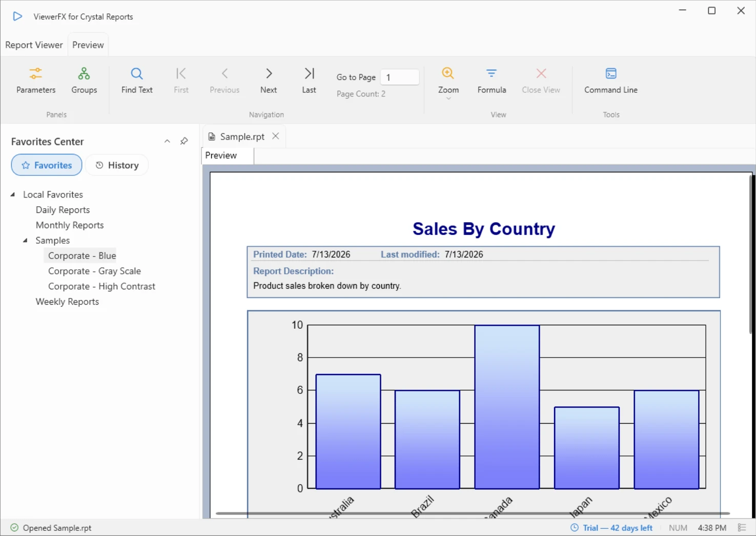Click the Sample.rpt document file icon
Image resolution: width=756 pixels, height=536 pixels.
212,136
